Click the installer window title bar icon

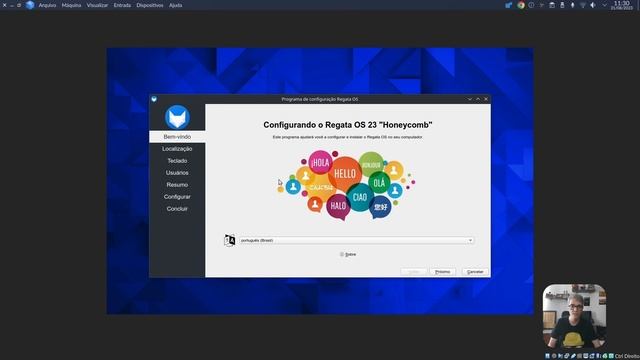154,99
